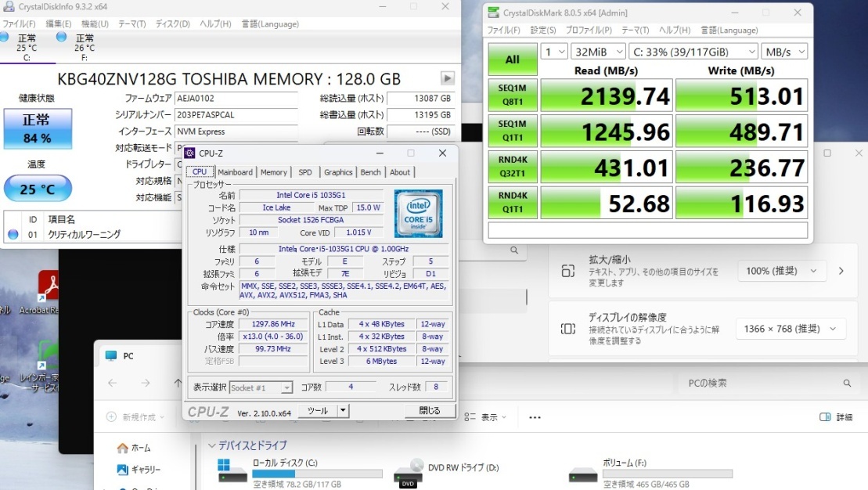Open the test count dropdown showing 1
Viewport: 868px width, 490px height.
[x=554, y=52]
